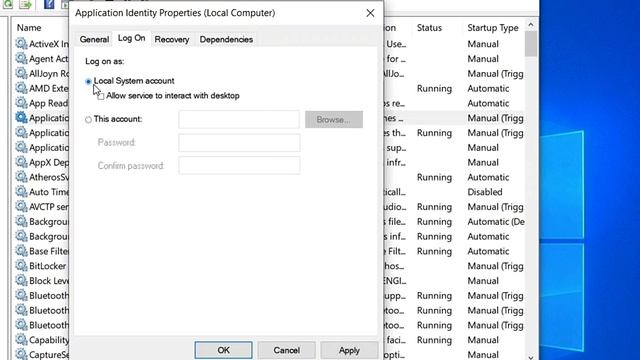
Task: Switch to the General tab
Action: point(94,39)
